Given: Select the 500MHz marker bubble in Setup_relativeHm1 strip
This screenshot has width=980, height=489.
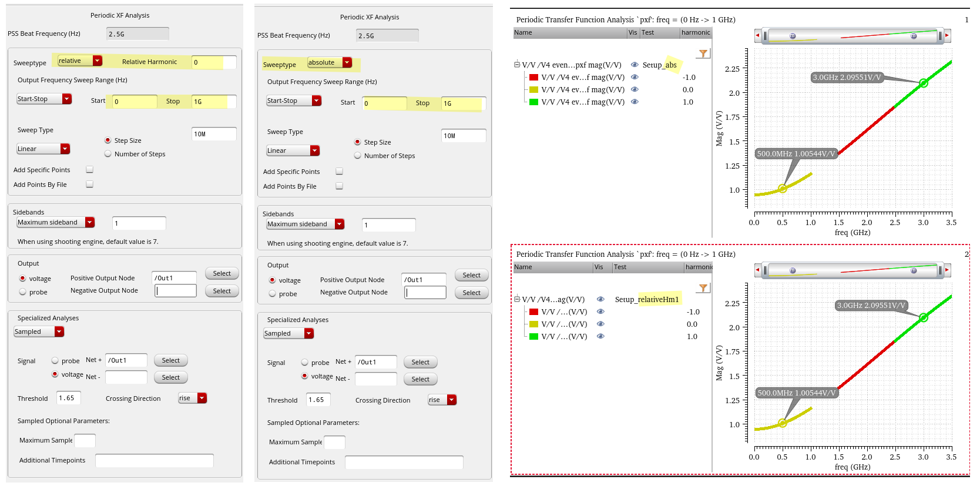Looking at the screenshot, I should [x=793, y=270].
